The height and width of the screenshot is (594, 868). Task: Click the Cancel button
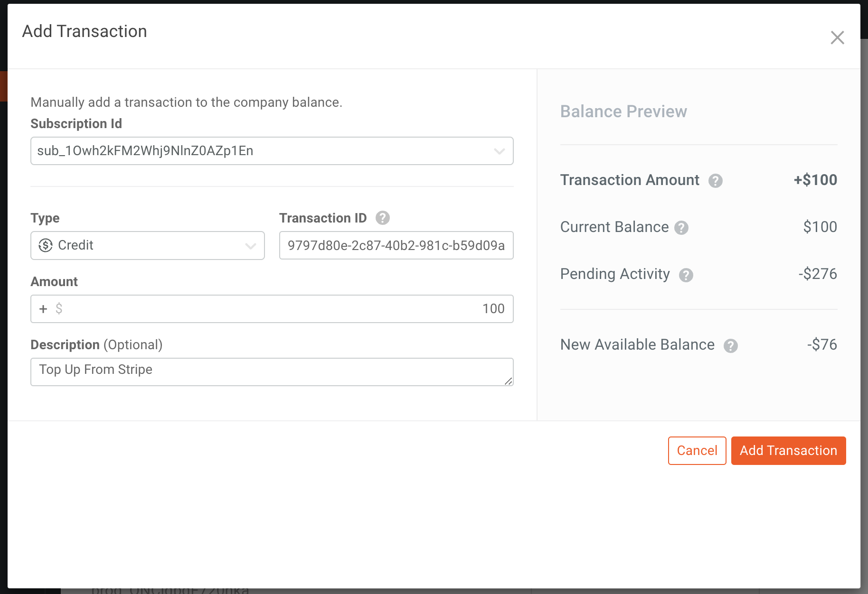pos(697,450)
